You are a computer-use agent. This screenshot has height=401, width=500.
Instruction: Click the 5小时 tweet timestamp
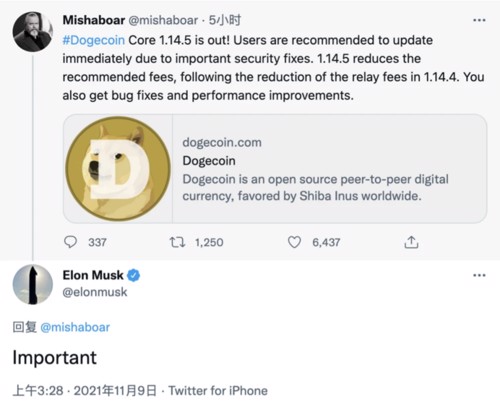(224, 20)
